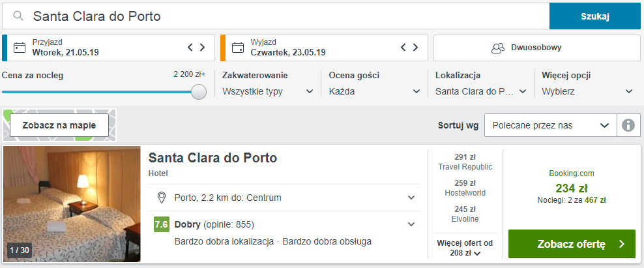Open the Dwuosobowy room type selector
Image resolution: width=644 pixels, height=268 pixels.
(537, 48)
